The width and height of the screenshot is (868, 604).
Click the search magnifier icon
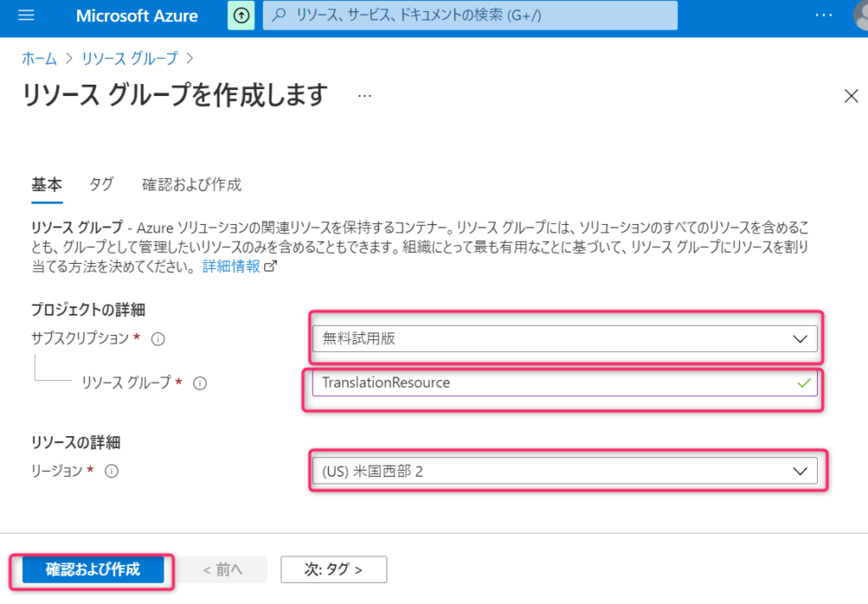tap(279, 15)
